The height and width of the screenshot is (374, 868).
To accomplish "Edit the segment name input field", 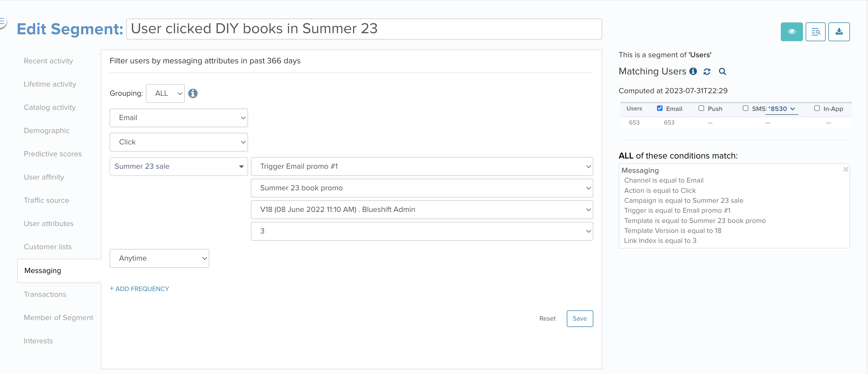I will click(364, 29).
